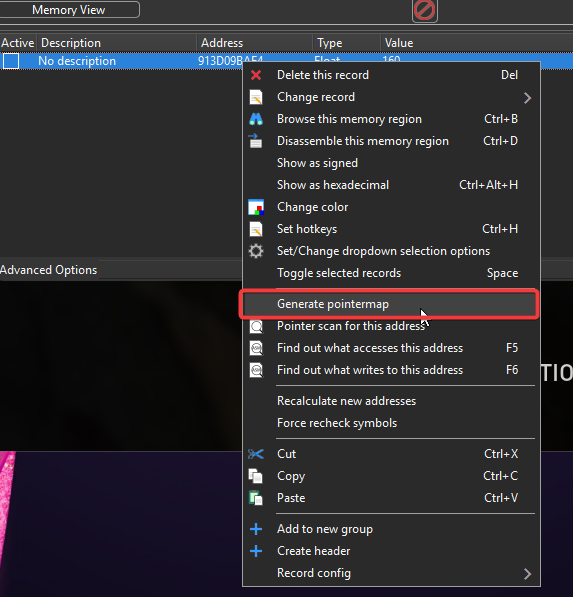Click the gear icon for dropdown selection options
The height and width of the screenshot is (597, 573).
tap(256, 251)
